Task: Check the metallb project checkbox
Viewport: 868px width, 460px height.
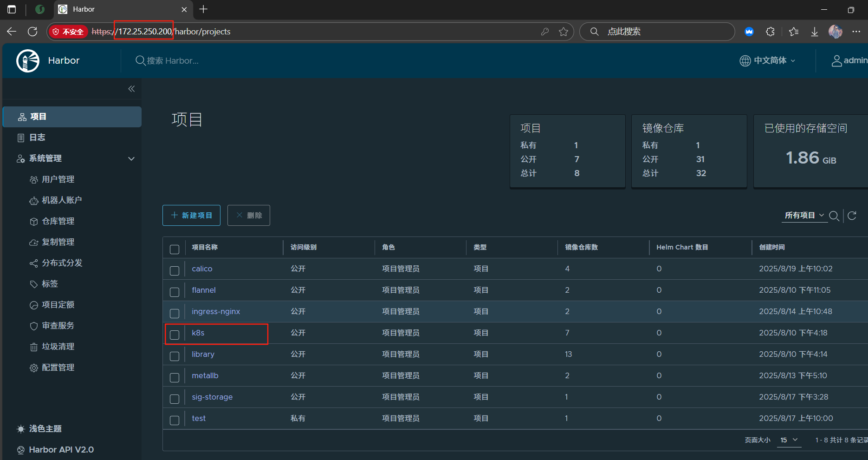Action: pos(175,378)
